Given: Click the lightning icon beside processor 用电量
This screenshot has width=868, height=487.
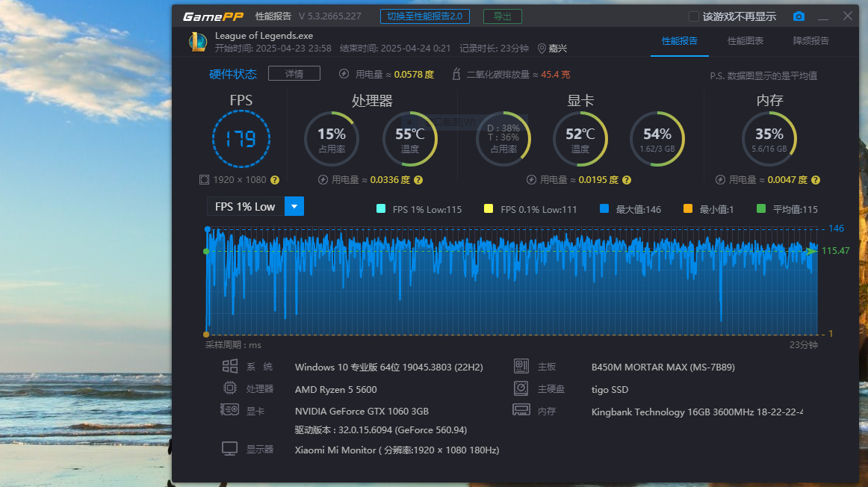Looking at the screenshot, I should (323, 180).
